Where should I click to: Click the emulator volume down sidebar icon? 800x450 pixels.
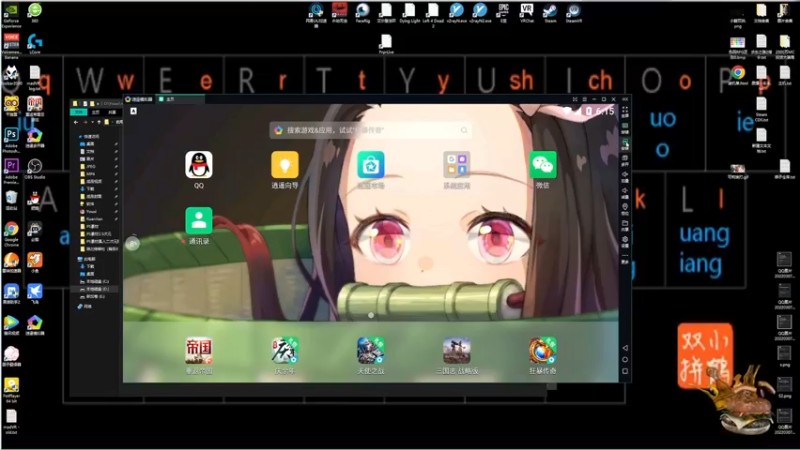[x=625, y=193]
